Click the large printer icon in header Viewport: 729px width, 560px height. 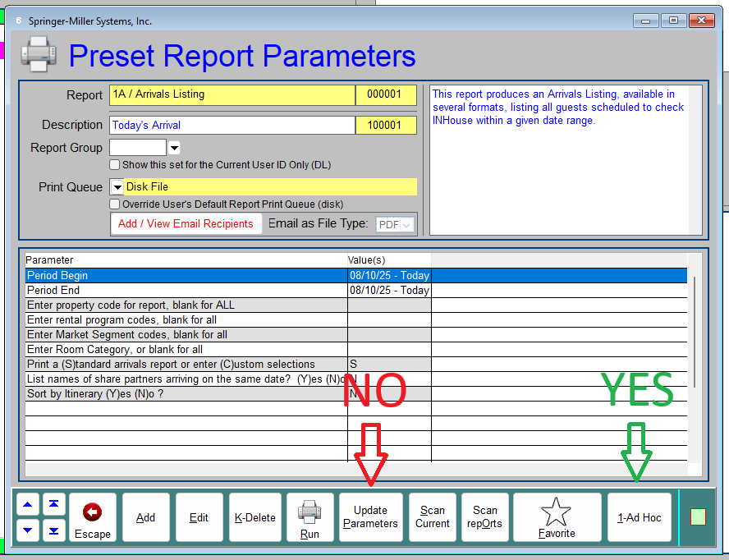coord(39,55)
